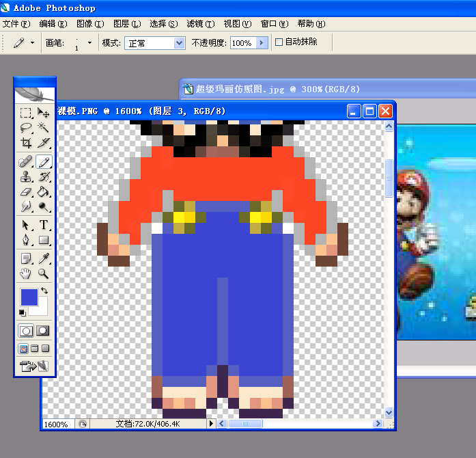
Task: Open the 滤镜(T) menu
Action: (x=201, y=24)
